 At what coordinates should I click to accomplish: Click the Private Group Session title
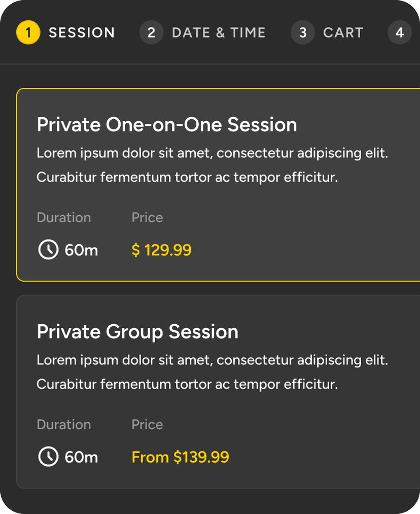pyautogui.click(x=137, y=331)
